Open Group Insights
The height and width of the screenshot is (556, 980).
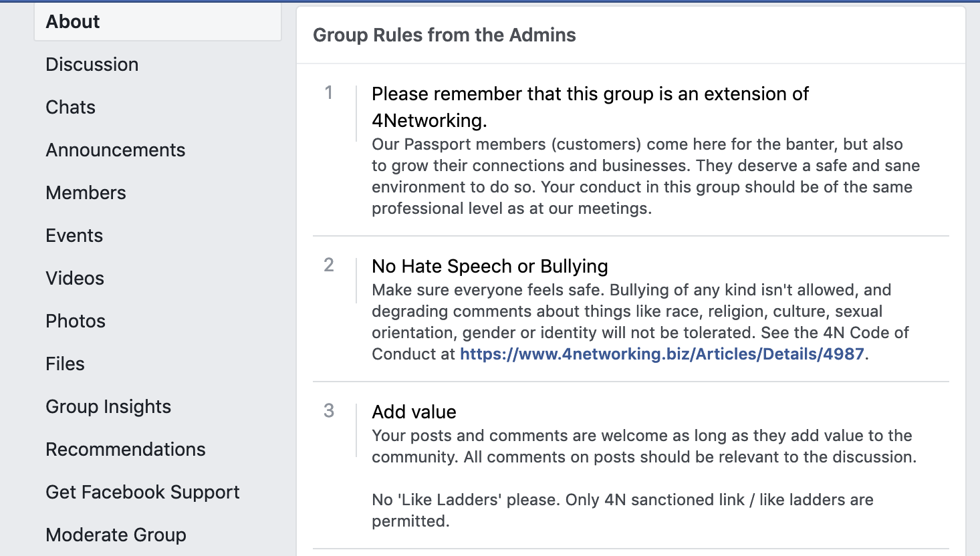[108, 406]
